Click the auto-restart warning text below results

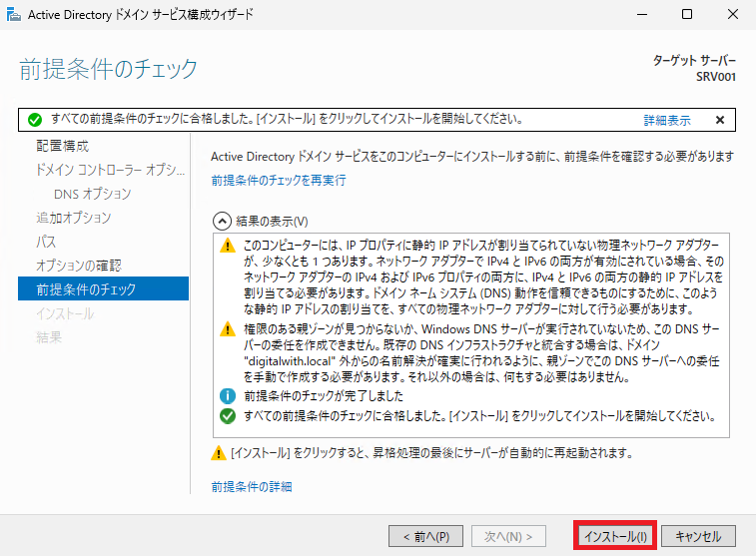point(431,453)
